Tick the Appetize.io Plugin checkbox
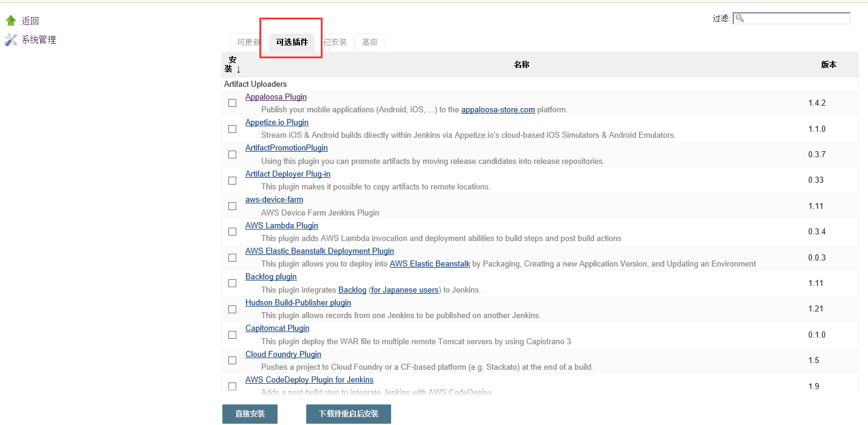868x425 pixels. tap(232, 129)
